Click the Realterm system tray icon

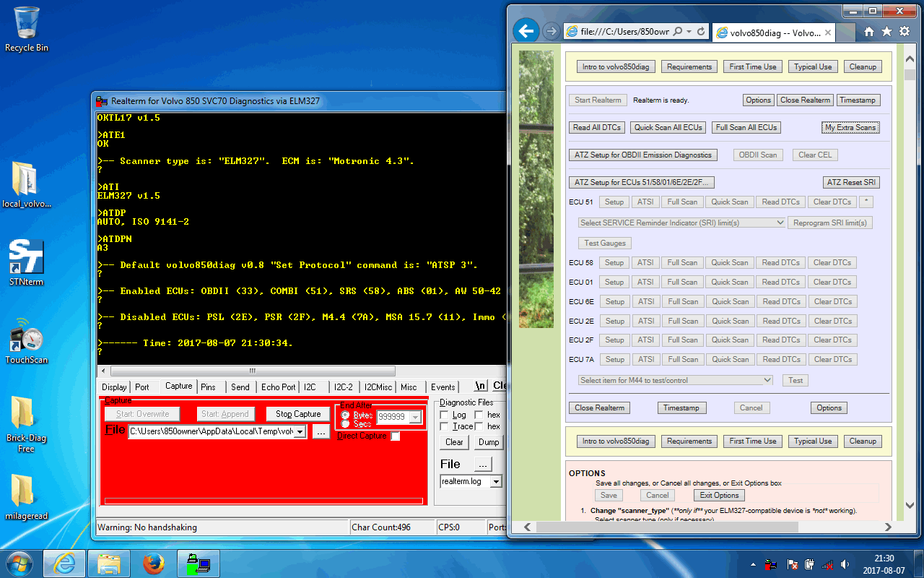point(771,564)
